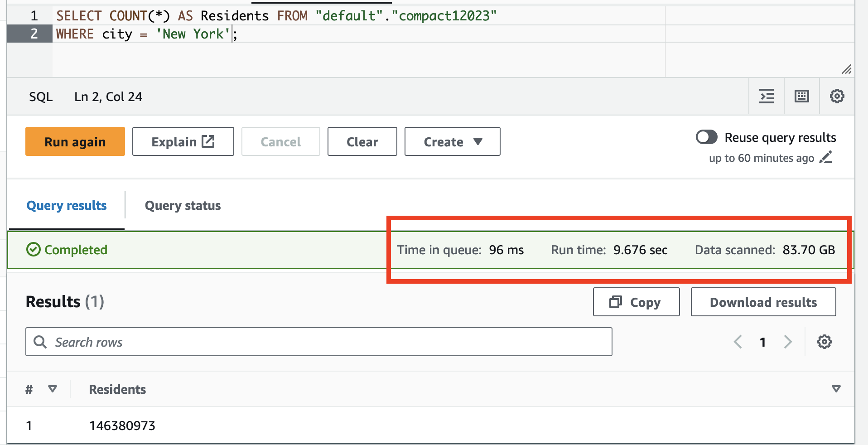868x445 pixels.
Task: Go to next results page with right arrow
Action: 788,342
